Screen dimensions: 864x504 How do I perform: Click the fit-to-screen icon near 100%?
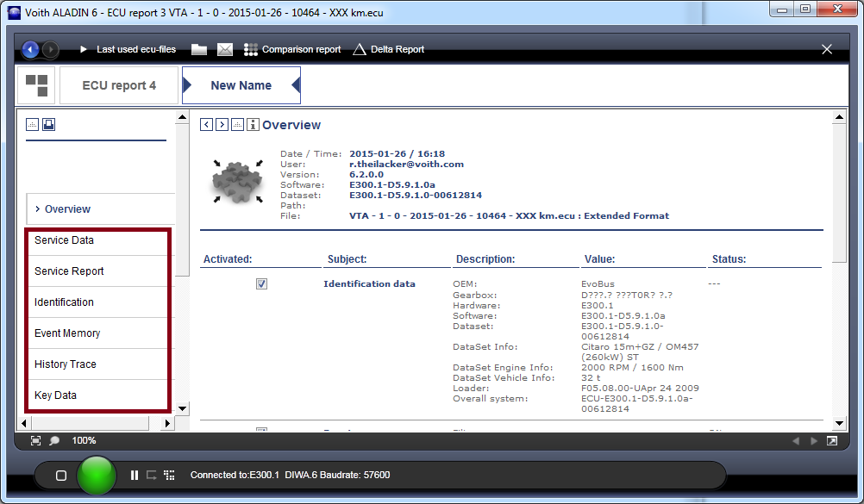coord(36,440)
